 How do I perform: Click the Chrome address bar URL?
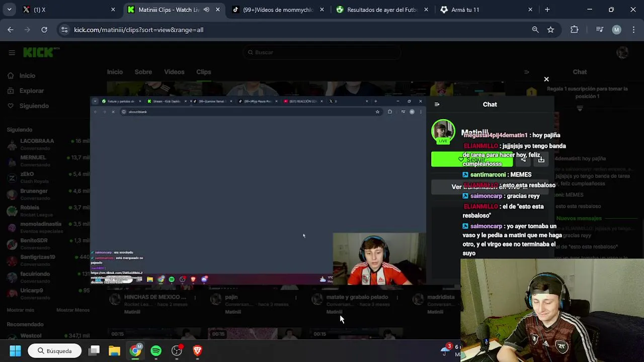pyautogui.click(x=138, y=30)
